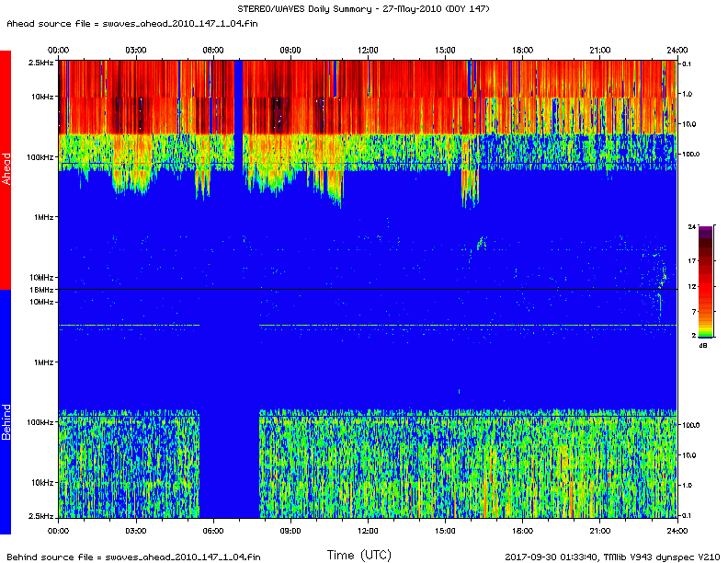Click the blue Behind spacecraft sidebar
Viewport: 728px width, 563px height.
point(6,411)
